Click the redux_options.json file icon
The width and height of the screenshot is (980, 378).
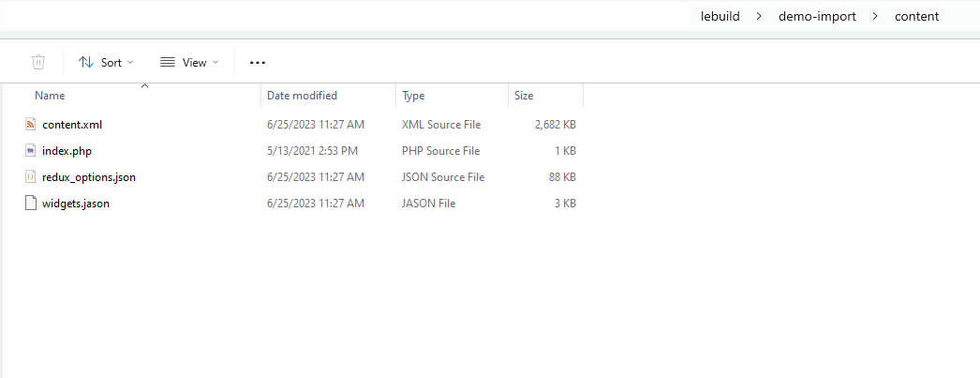[x=31, y=177]
